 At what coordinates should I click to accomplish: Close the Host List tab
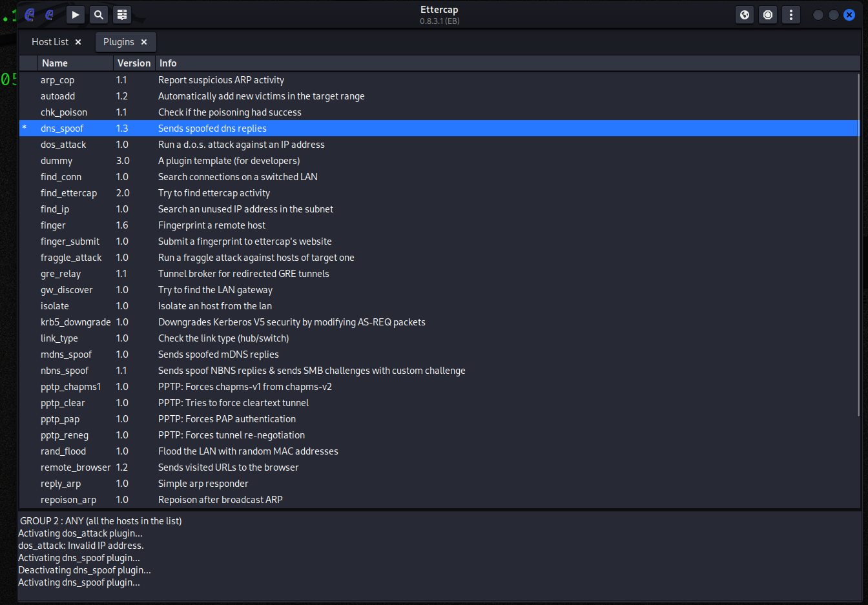click(x=78, y=42)
